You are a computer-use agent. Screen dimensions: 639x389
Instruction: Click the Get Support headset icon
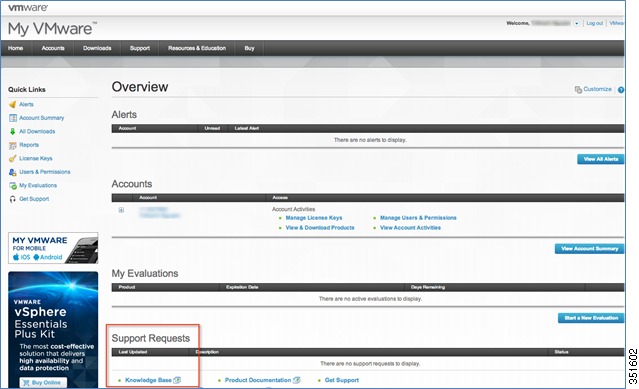point(13,199)
